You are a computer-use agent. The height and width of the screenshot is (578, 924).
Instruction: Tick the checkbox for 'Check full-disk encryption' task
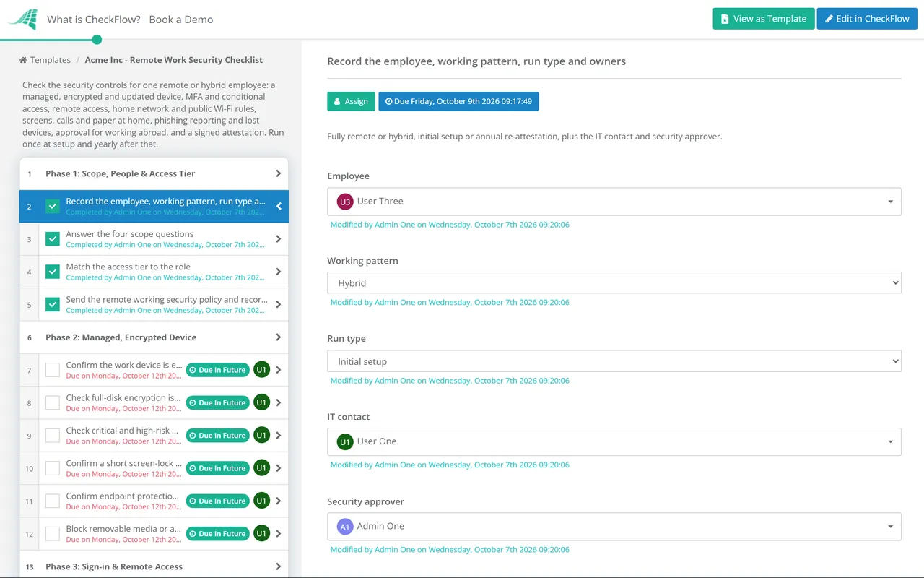coord(53,402)
